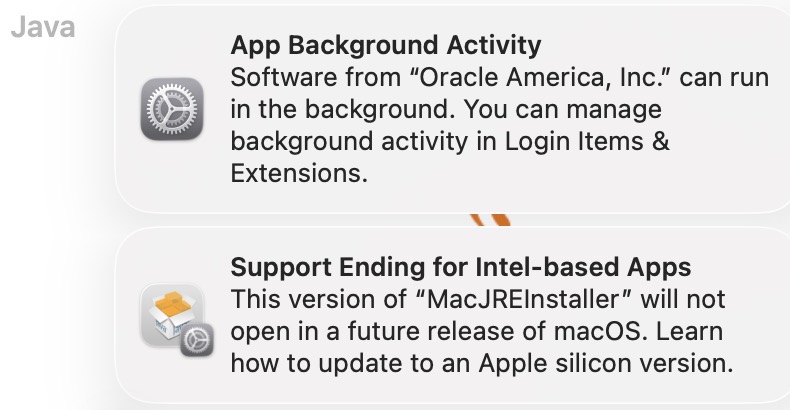Click the "This version of" text
Screen dimensions: 790x410
318,299
